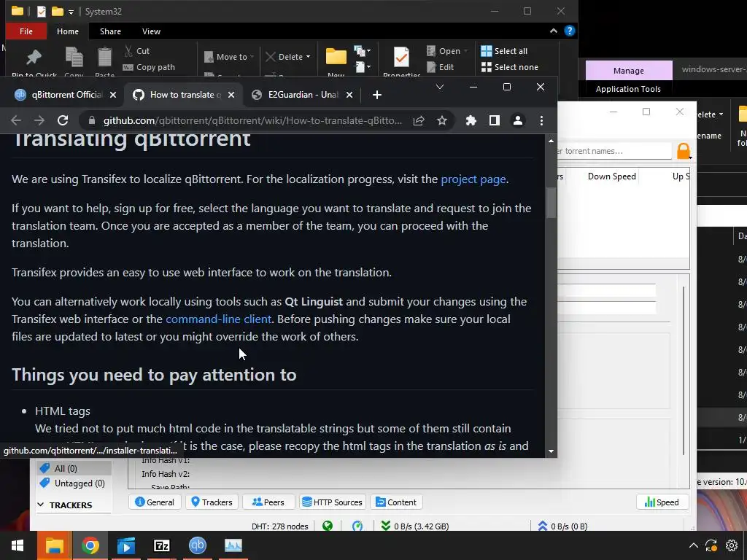Viewport: 747px width, 560px height.
Task: Click Chrome page scrollbar up arrow
Action: (551, 141)
